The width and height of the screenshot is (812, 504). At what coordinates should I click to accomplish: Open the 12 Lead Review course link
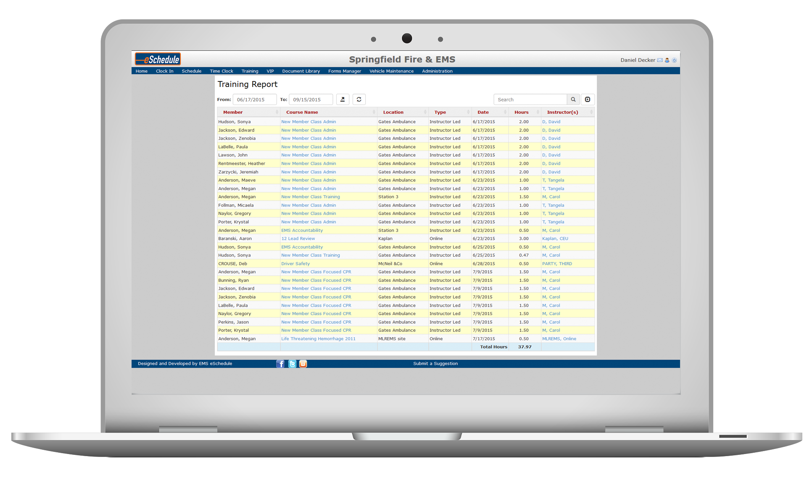click(x=298, y=239)
